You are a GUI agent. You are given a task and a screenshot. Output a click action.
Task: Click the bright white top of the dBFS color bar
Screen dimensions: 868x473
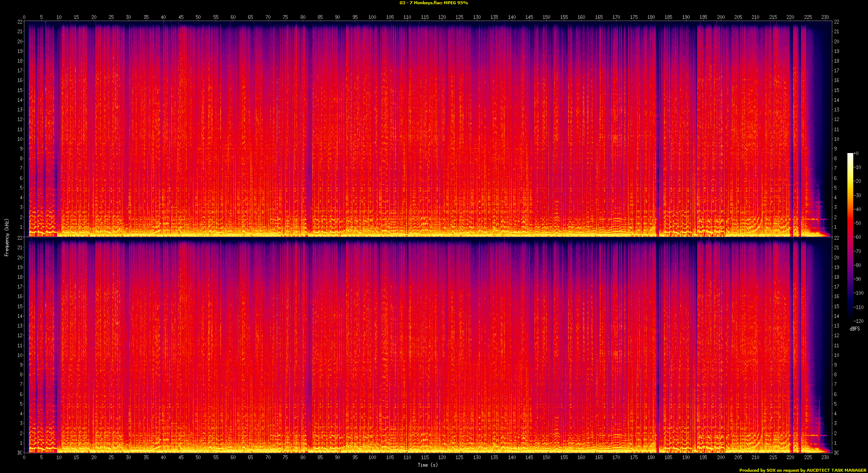point(850,156)
